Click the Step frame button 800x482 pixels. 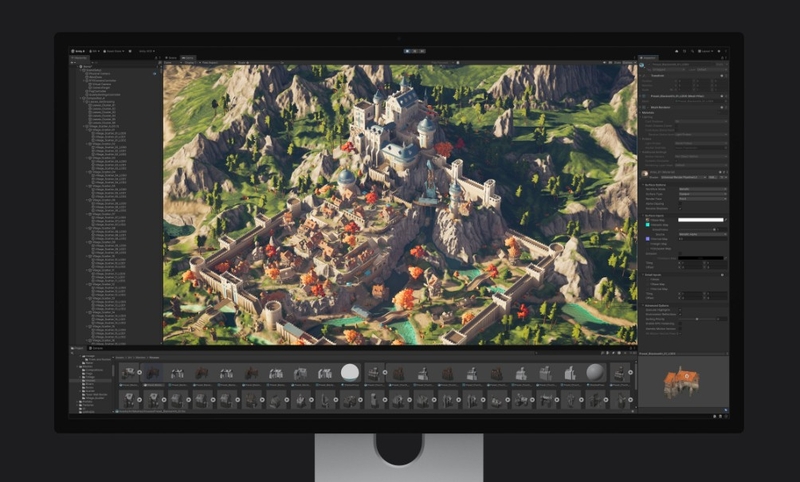pyautogui.click(x=422, y=51)
